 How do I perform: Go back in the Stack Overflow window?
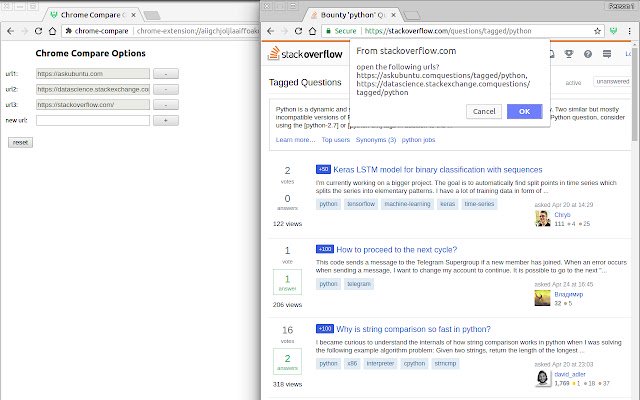[271, 31]
